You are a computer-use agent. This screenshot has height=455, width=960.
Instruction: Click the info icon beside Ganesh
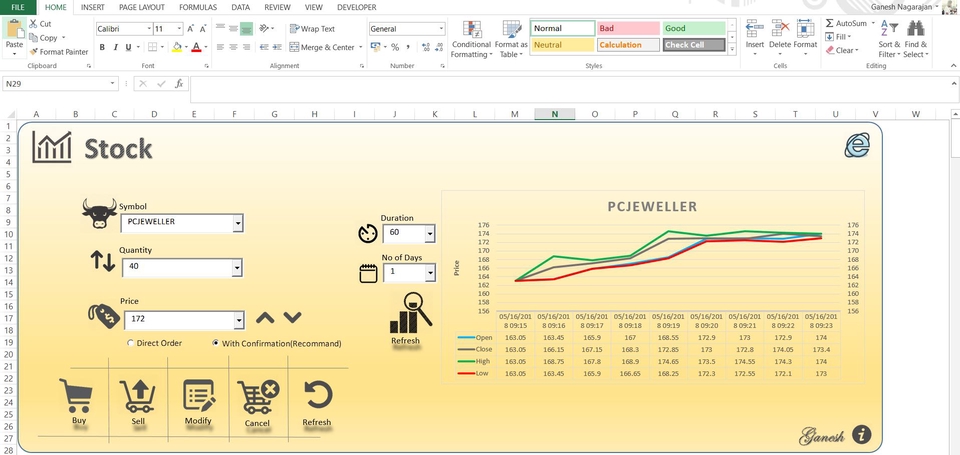[861, 434]
